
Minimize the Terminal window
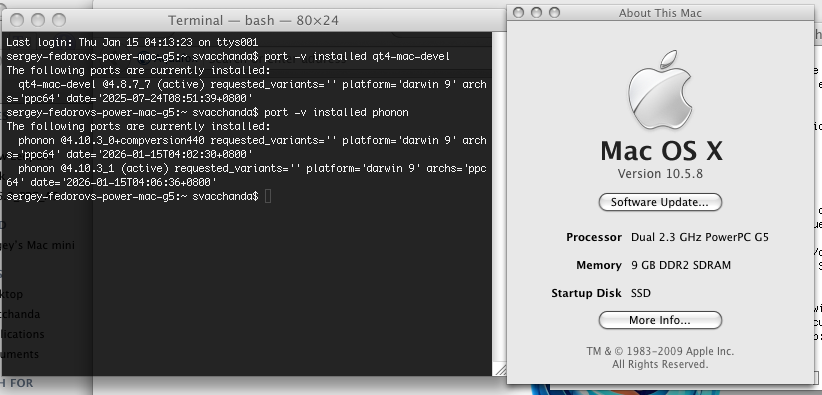coord(38,20)
